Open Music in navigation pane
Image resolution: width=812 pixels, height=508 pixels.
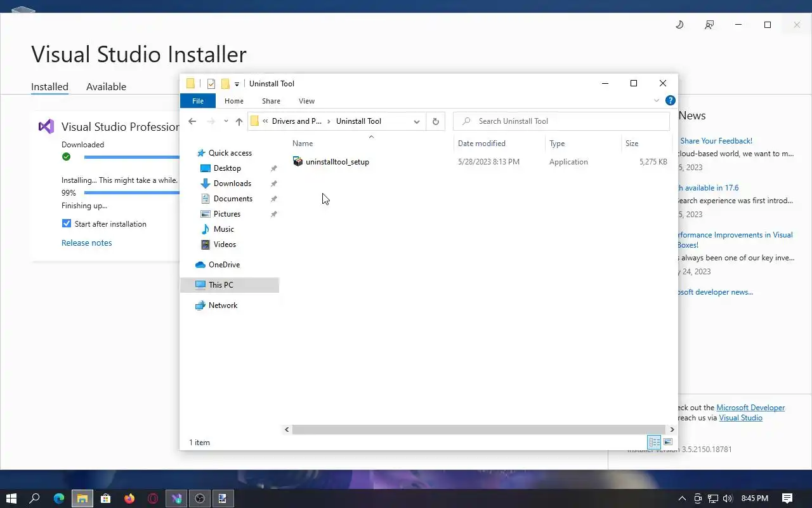point(223,229)
